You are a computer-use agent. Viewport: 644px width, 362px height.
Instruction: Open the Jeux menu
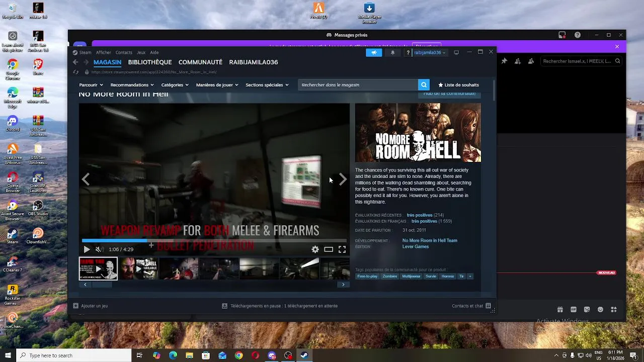141,52
